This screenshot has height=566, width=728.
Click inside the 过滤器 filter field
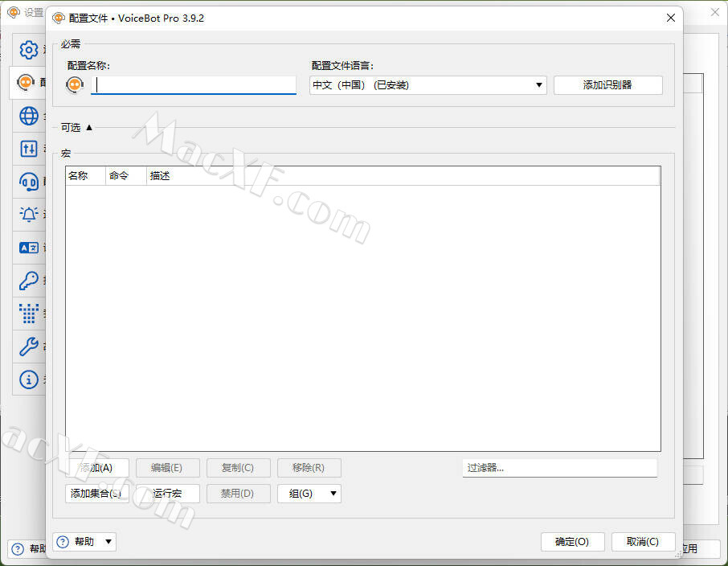point(559,467)
